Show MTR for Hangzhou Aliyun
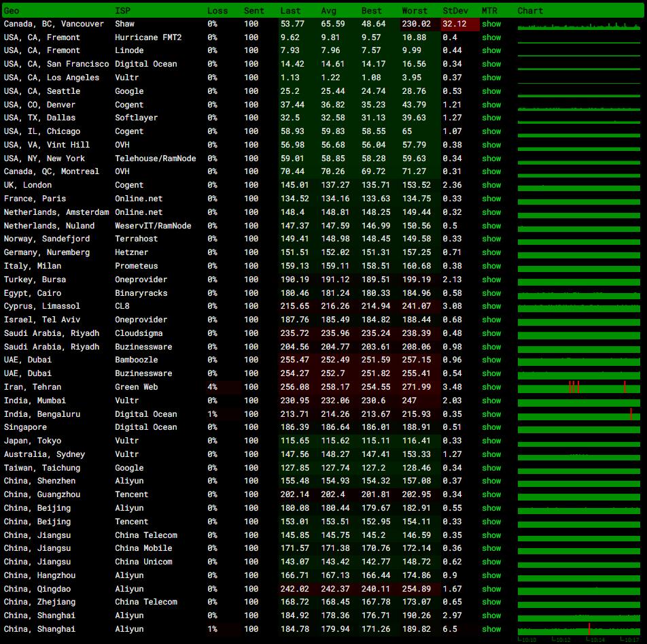The image size is (647, 644). tap(491, 575)
